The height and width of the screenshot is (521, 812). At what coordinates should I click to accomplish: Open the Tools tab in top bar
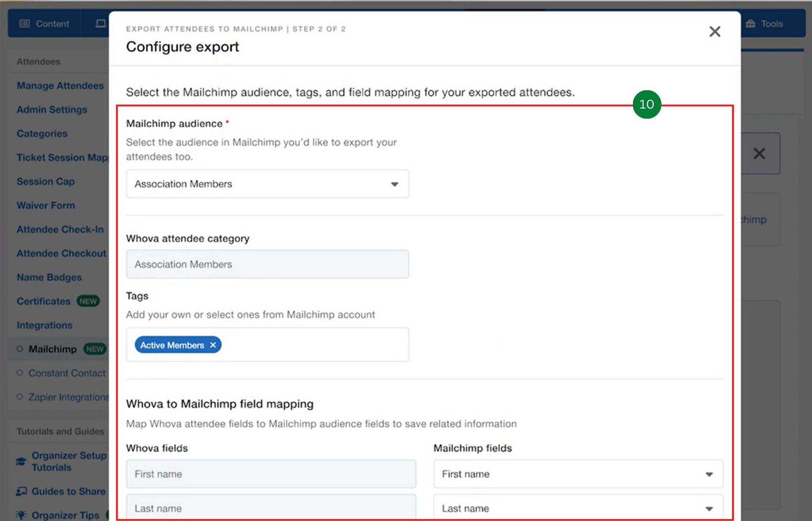(765, 24)
